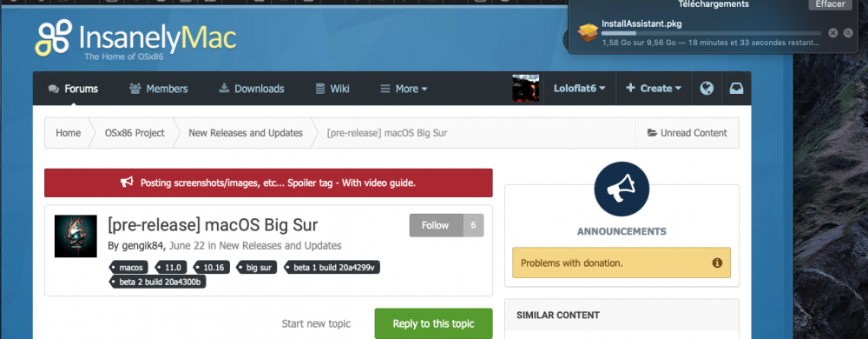
Task: Click [pre-release] macOS Big Sur breadcrumb
Action: tap(387, 133)
